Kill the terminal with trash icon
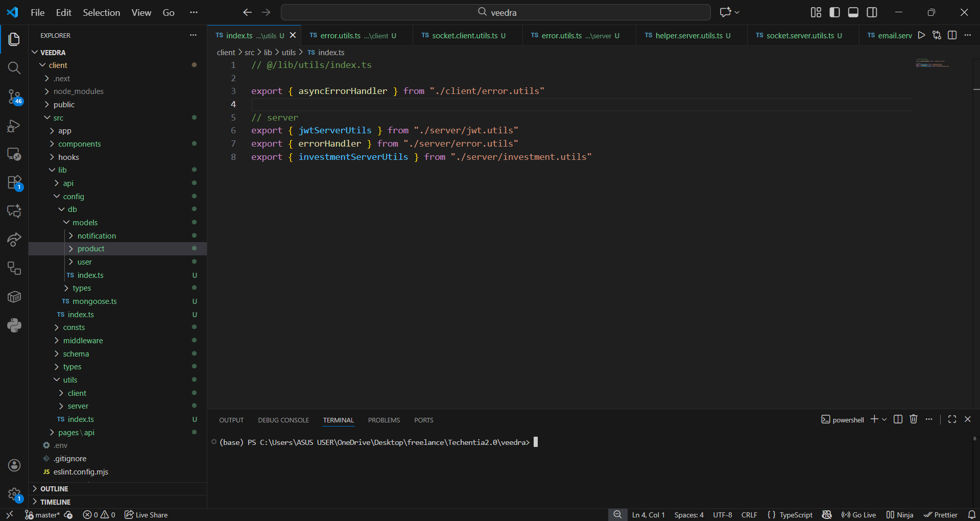This screenshot has width=980, height=521. [914, 419]
